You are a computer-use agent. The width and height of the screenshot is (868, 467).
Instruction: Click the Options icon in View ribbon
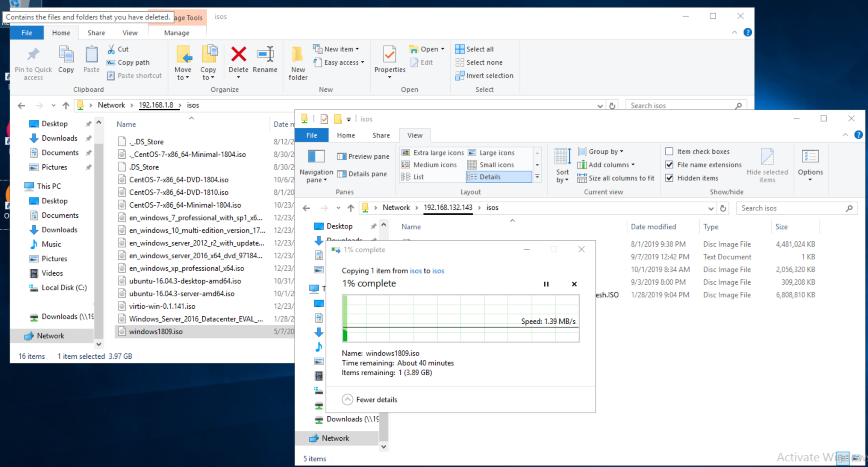(x=810, y=157)
